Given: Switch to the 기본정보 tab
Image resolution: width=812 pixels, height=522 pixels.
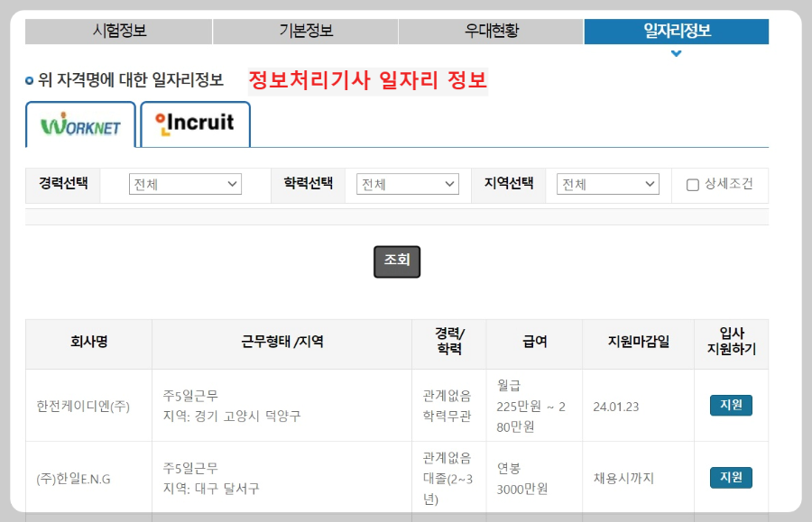Looking at the screenshot, I should coord(305,31).
